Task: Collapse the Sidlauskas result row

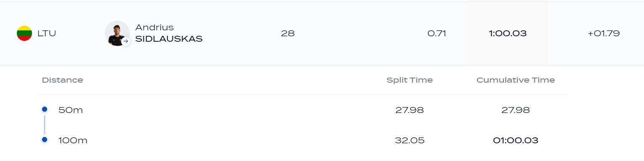Action: coord(322,33)
